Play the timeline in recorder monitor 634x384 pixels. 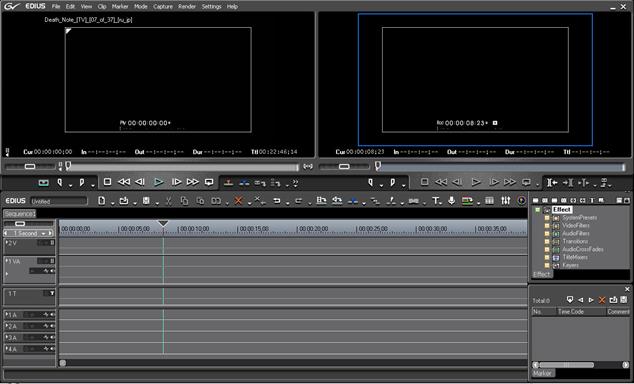tap(476, 182)
